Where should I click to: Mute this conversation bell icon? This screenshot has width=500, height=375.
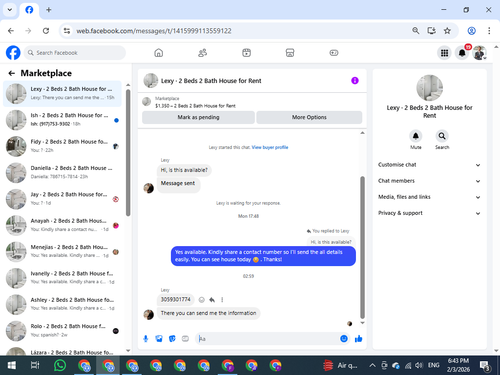pos(416,136)
